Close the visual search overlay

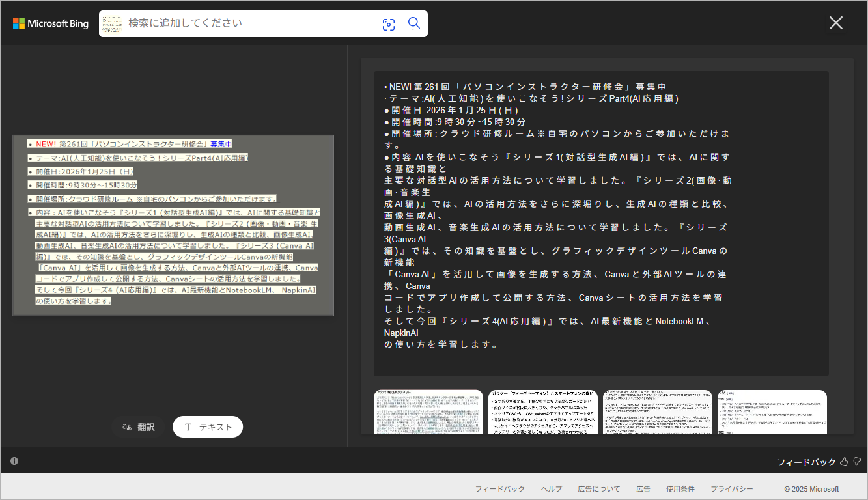point(835,23)
